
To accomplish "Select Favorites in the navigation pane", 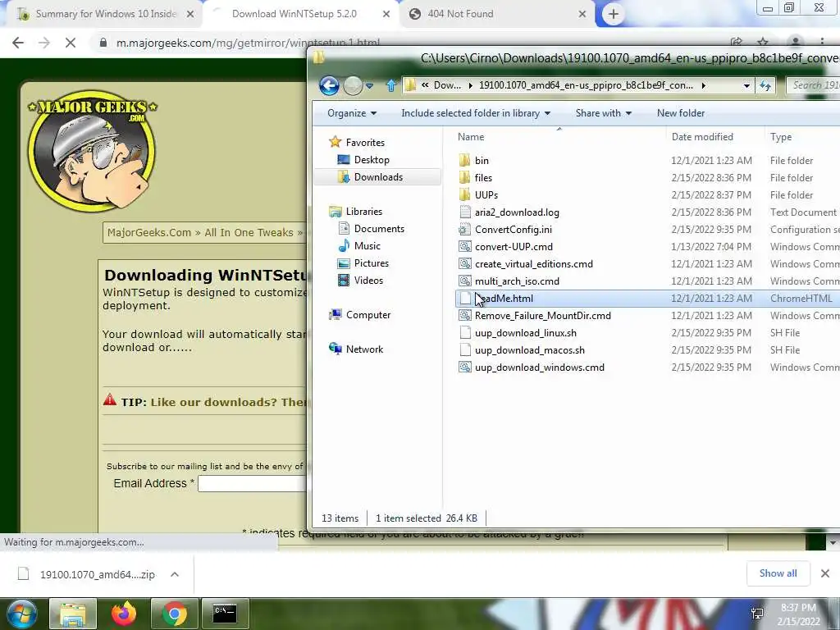I will (x=365, y=143).
